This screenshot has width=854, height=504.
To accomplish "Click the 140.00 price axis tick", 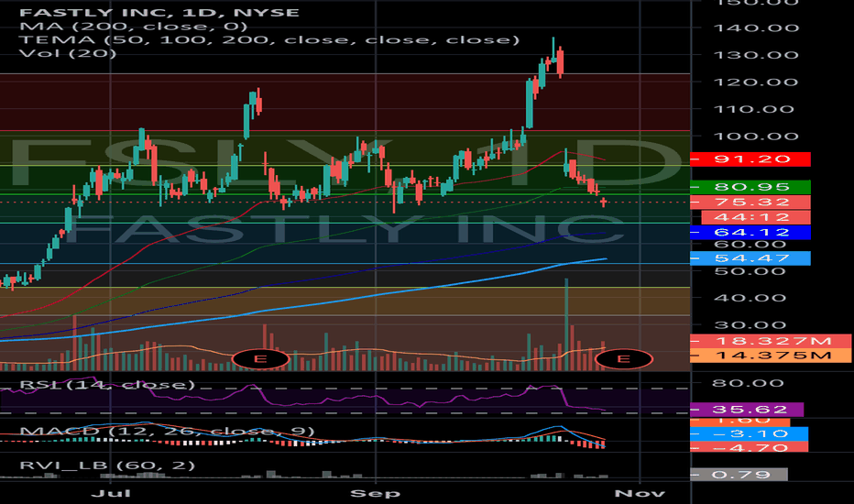I will pos(756,27).
